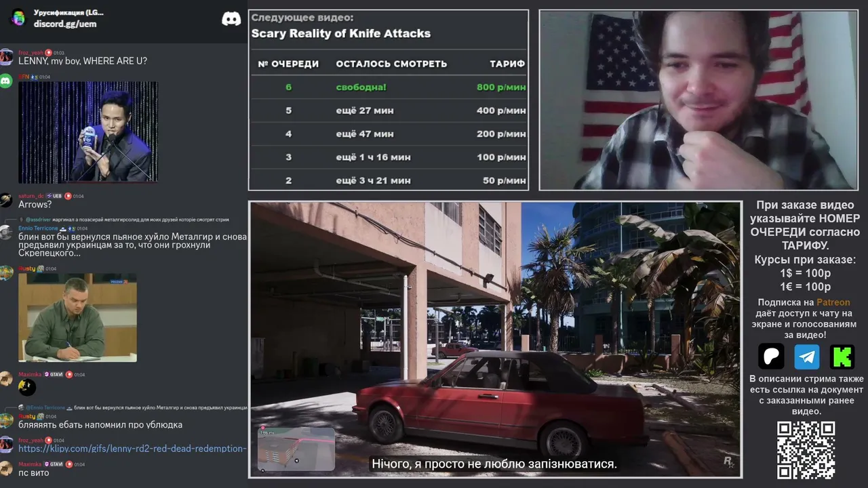Click the "ещё 27 мин" cell
Viewport: 868px width, 488px height.
click(x=365, y=110)
